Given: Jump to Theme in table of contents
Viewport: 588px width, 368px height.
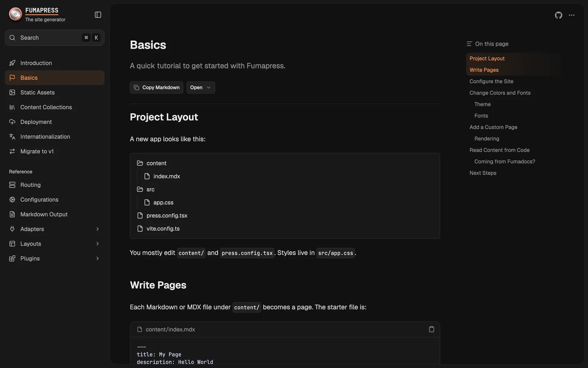Looking at the screenshot, I should [482, 104].
